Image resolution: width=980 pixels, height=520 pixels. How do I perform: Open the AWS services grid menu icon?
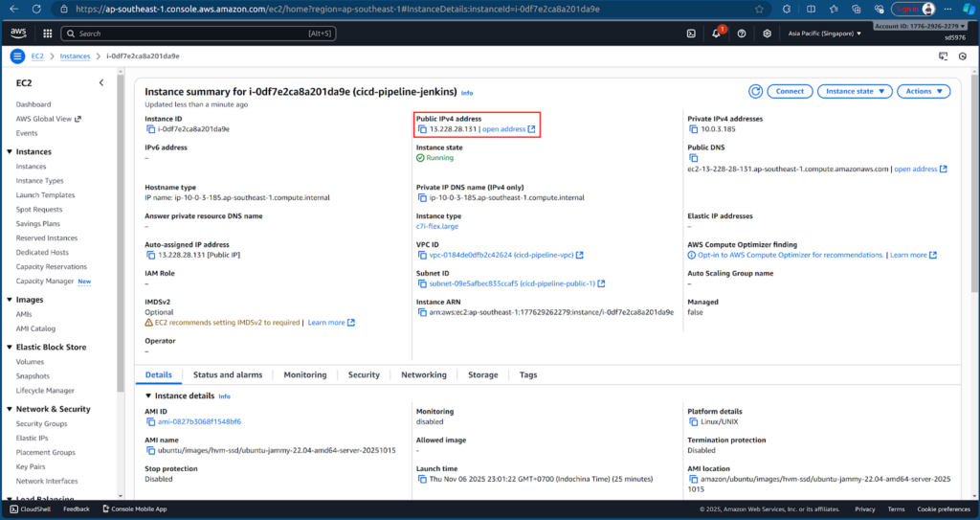45,34
